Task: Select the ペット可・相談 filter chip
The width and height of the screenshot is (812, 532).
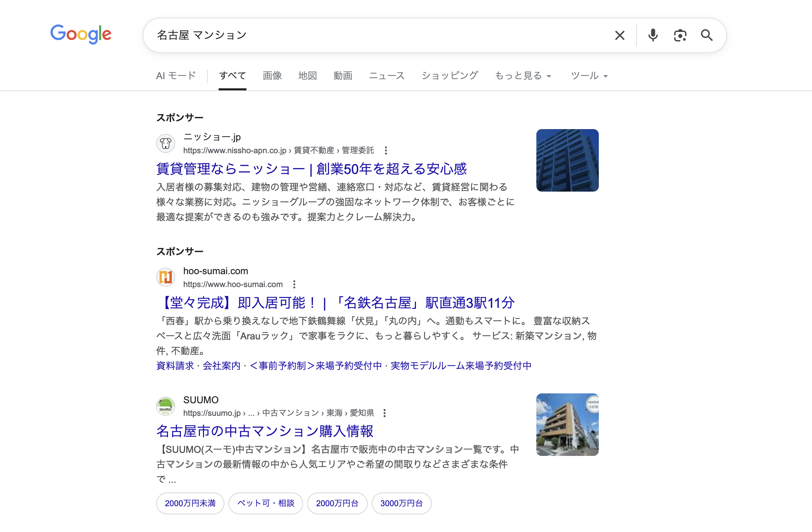Action: pyautogui.click(x=265, y=503)
